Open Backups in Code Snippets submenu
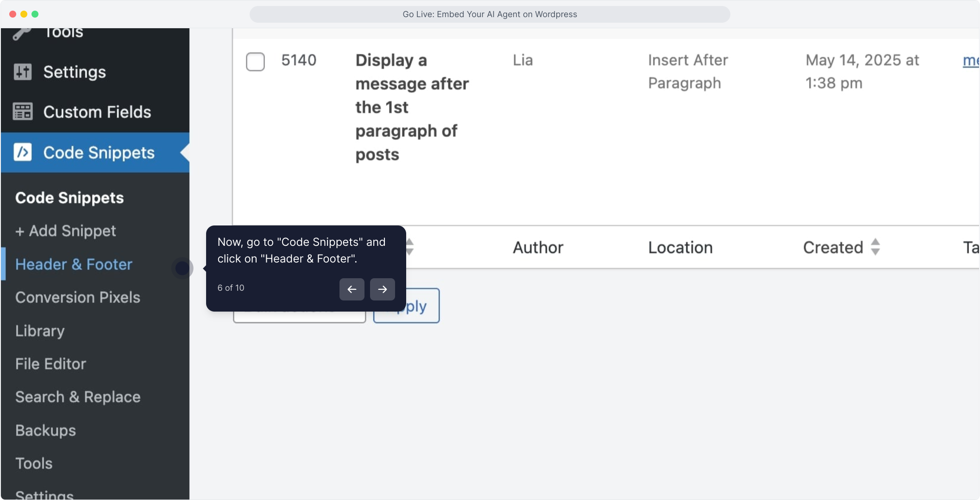The height and width of the screenshot is (500, 980). coord(45,430)
